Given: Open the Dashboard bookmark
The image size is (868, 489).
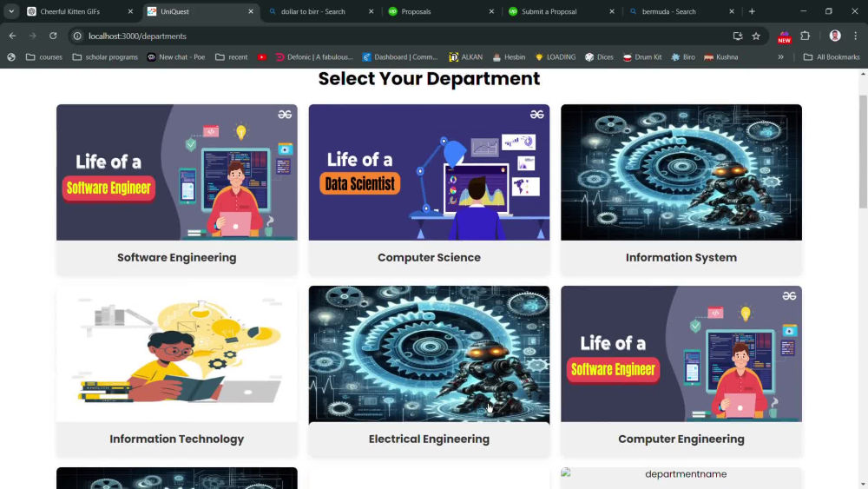Looking at the screenshot, I should pyautogui.click(x=399, y=57).
